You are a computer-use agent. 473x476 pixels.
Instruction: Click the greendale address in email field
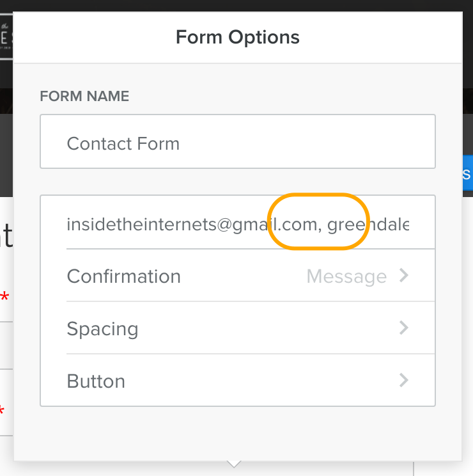click(x=368, y=225)
